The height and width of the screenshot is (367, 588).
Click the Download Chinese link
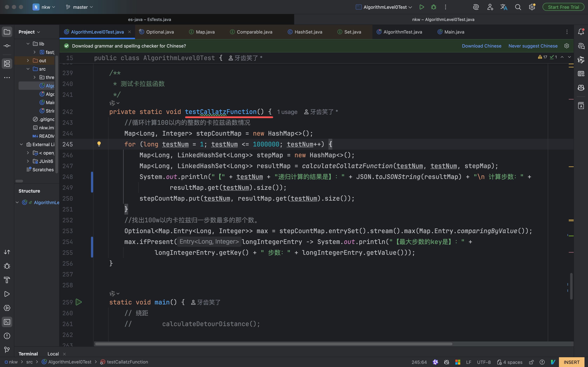coord(481,46)
